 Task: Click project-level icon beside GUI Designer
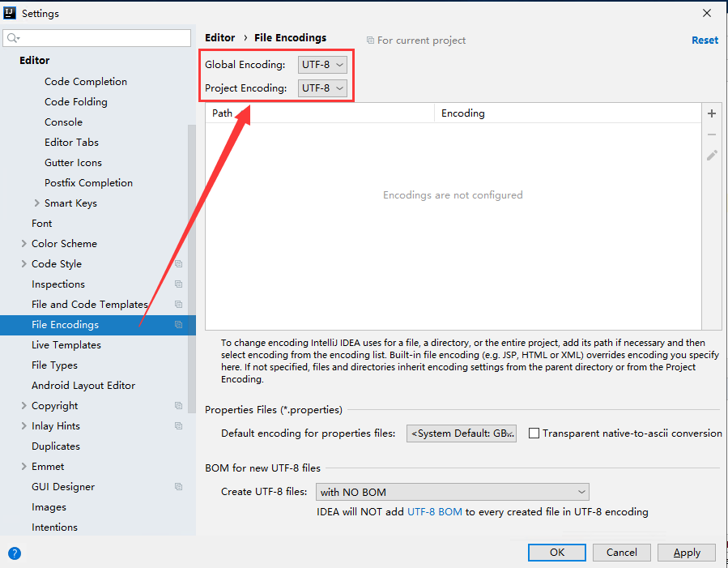pyautogui.click(x=178, y=487)
